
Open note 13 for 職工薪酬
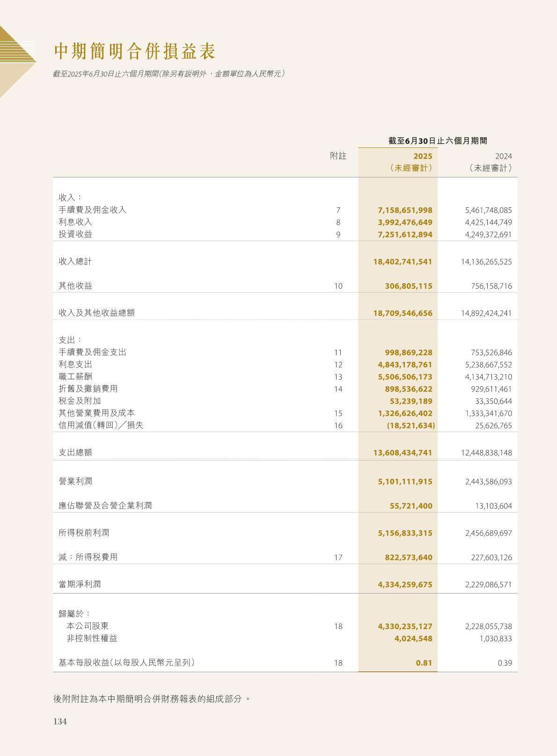click(x=338, y=377)
